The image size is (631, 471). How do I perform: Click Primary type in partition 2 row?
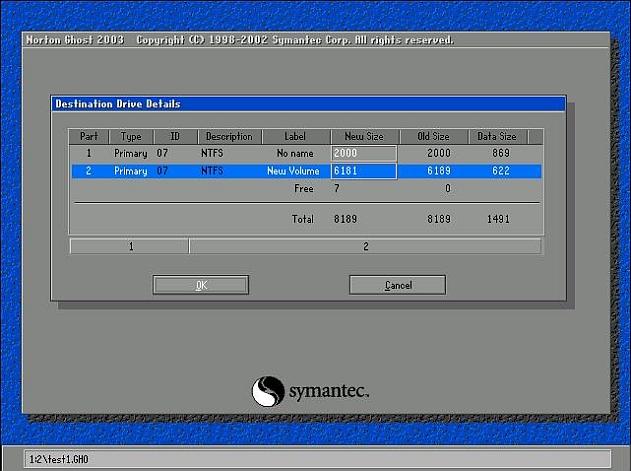coord(131,171)
